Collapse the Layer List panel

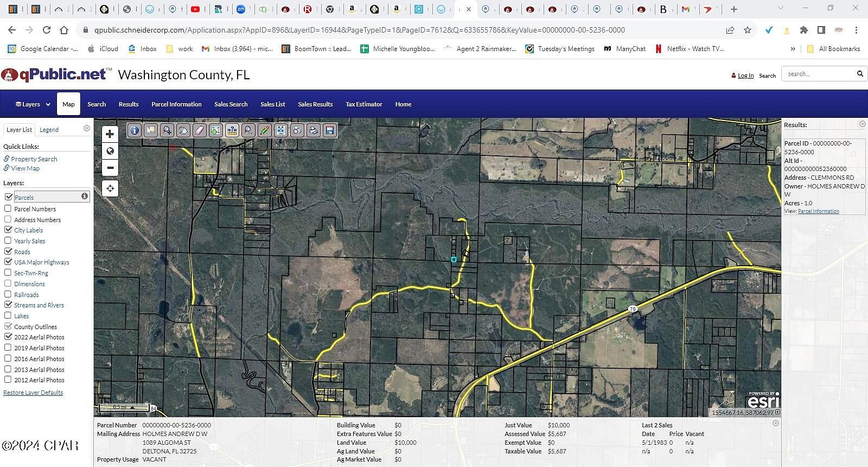coord(87,128)
